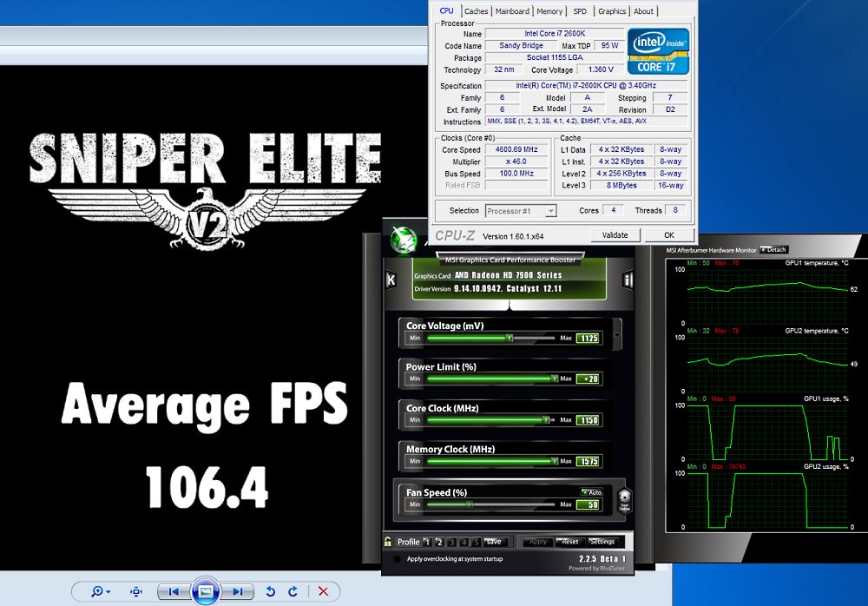This screenshot has width=868, height=606.
Task: Click the Power Limit value field +20
Action: coord(589,379)
